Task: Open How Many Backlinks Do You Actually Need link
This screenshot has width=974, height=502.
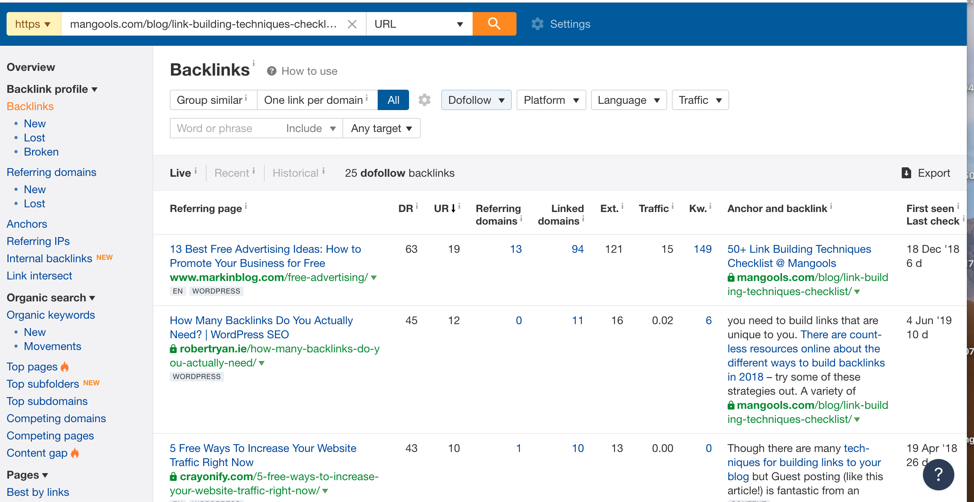Action: pyautogui.click(x=262, y=327)
